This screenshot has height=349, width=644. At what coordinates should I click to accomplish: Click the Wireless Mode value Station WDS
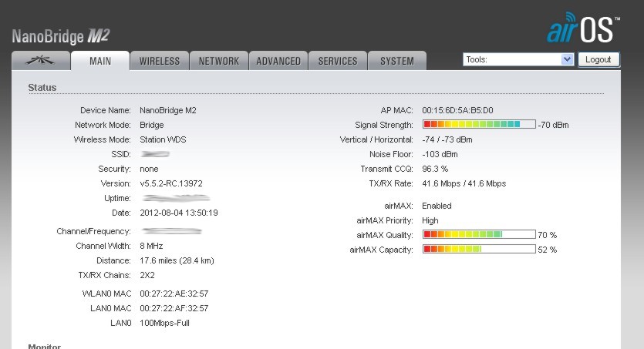(163, 139)
